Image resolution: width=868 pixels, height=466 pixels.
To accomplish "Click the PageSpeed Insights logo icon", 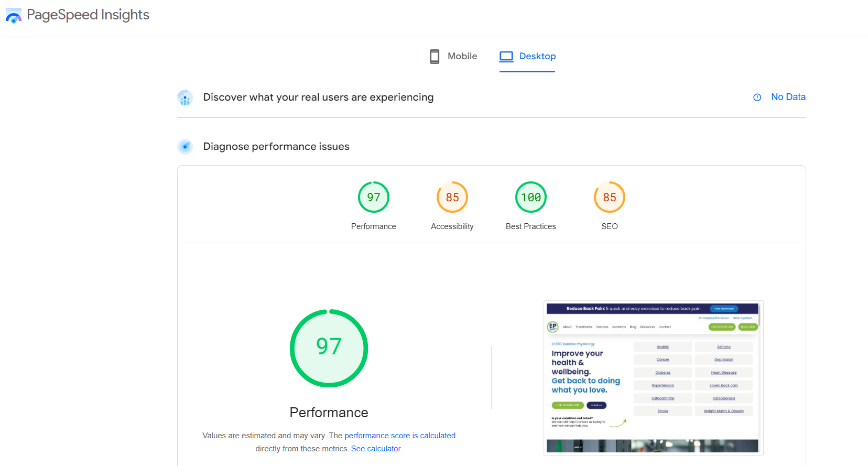I will 14,15.
